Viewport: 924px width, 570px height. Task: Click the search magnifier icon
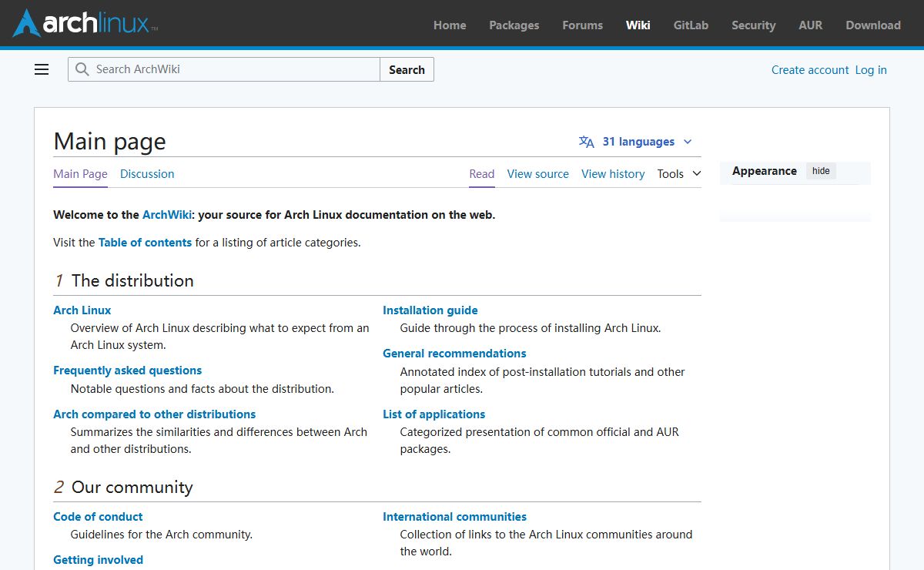(82, 69)
